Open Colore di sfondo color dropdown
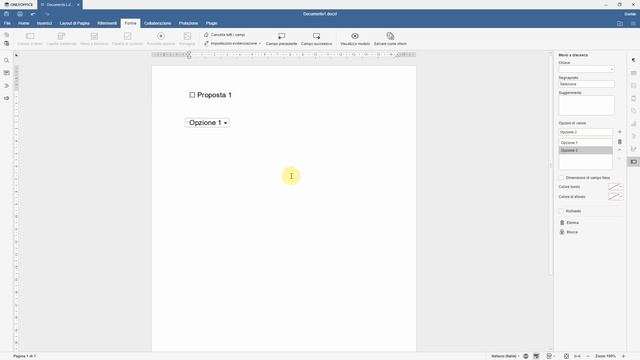Image resolution: width=640 pixels, height=360 pixels. (x=616, y=197)
